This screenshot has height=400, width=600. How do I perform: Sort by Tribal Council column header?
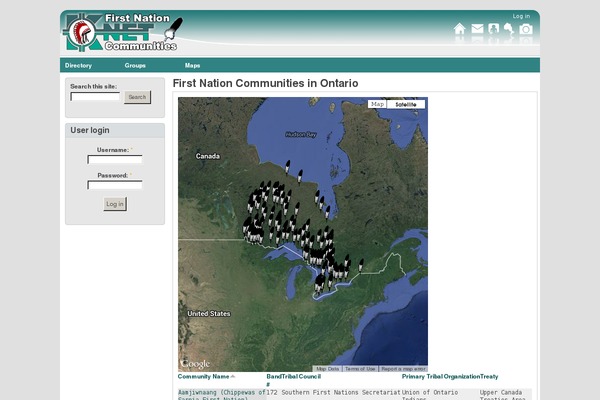[x=301, y=377]
